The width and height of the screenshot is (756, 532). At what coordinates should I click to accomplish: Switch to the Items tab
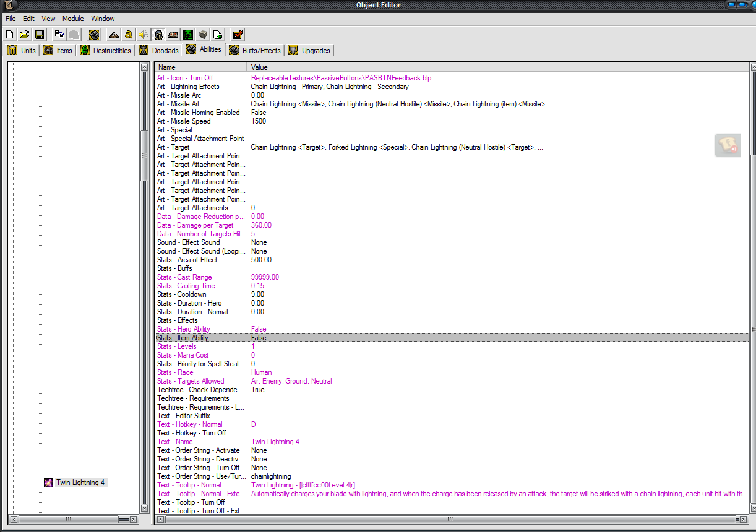tap(58, 51)
